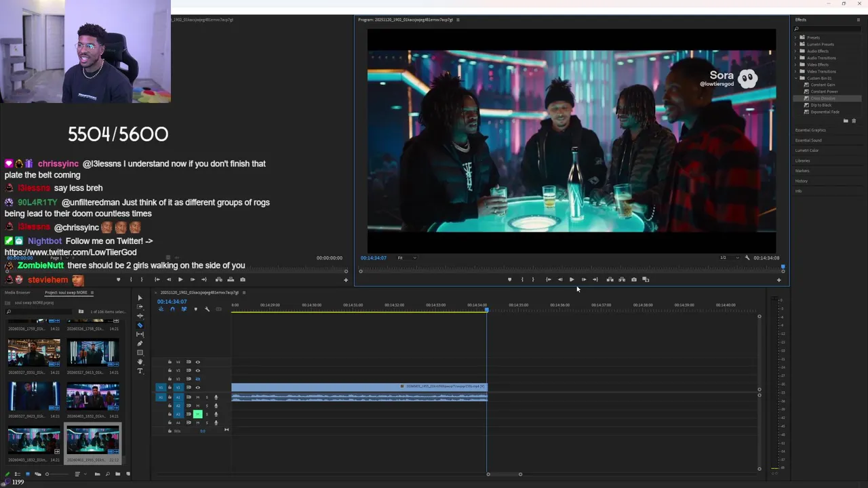This screenshot has width=868, height=488.
Task: Expand the Video Transitions folder
Action: [x=795, y=71]
